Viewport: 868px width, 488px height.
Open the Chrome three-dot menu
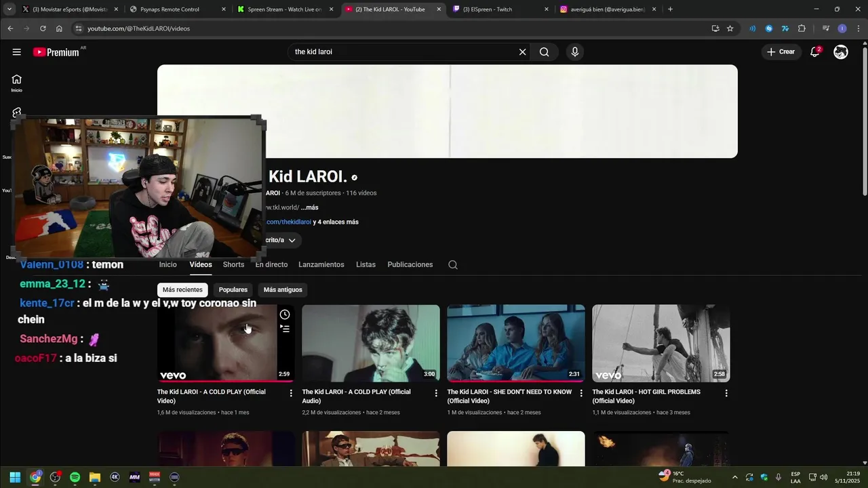tap(859, 28)
